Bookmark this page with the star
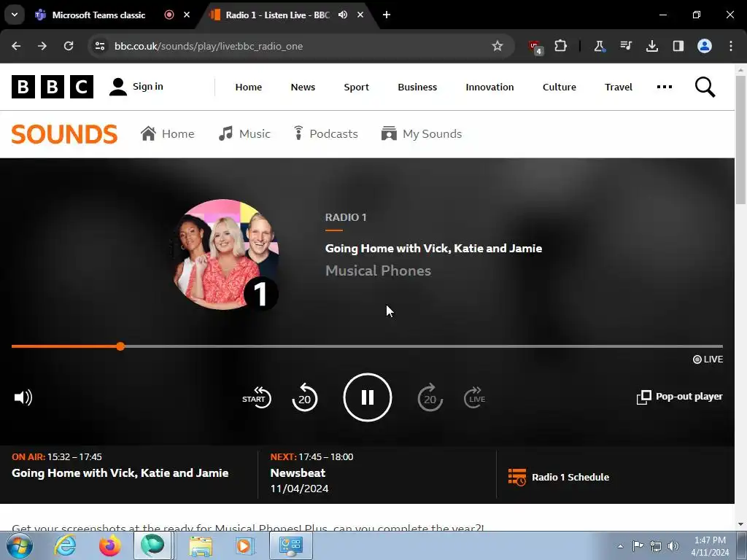This screenshot has width=747, height=560. 498,46
